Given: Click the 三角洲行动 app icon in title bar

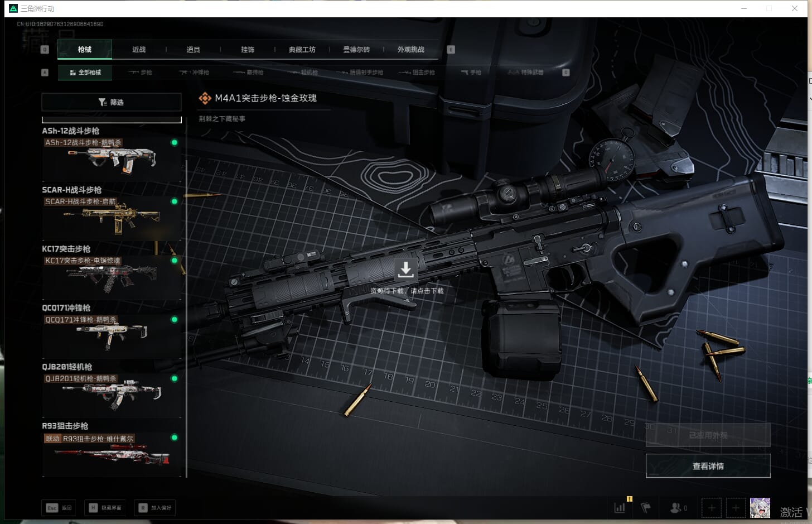Looking at the screenshot, I should (13, 8).
